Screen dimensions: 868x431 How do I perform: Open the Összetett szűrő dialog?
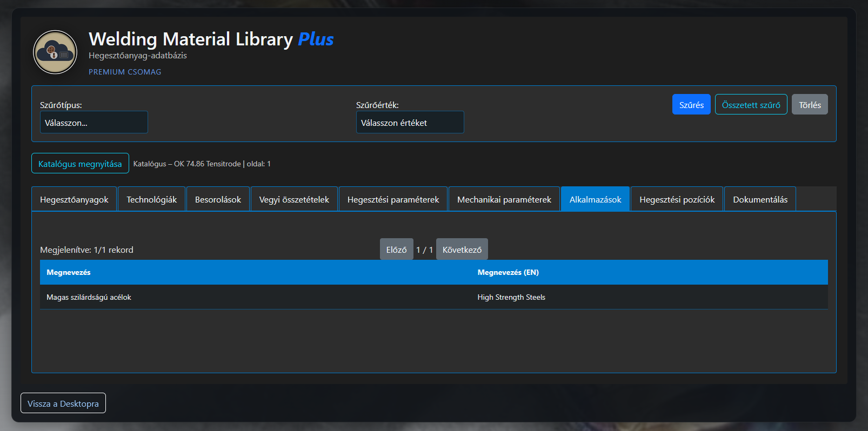coord(751,104)
